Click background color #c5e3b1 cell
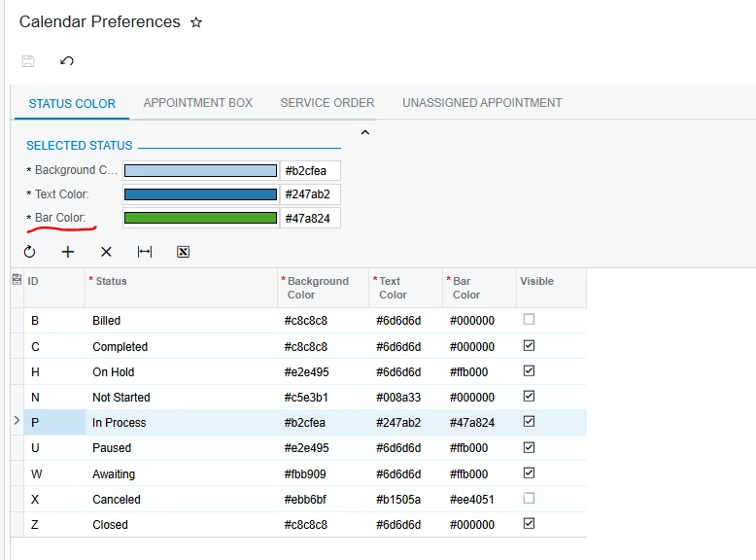The image size is (756, 560). [323, 397]
